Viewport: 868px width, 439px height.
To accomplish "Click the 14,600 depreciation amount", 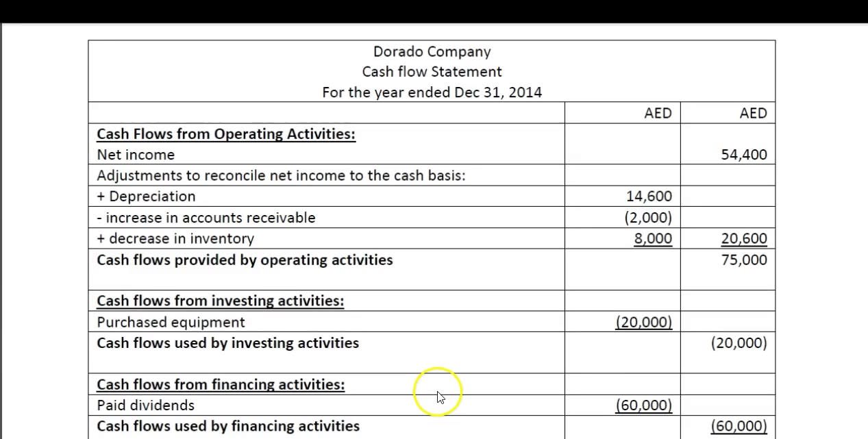I will coord(649,197).
